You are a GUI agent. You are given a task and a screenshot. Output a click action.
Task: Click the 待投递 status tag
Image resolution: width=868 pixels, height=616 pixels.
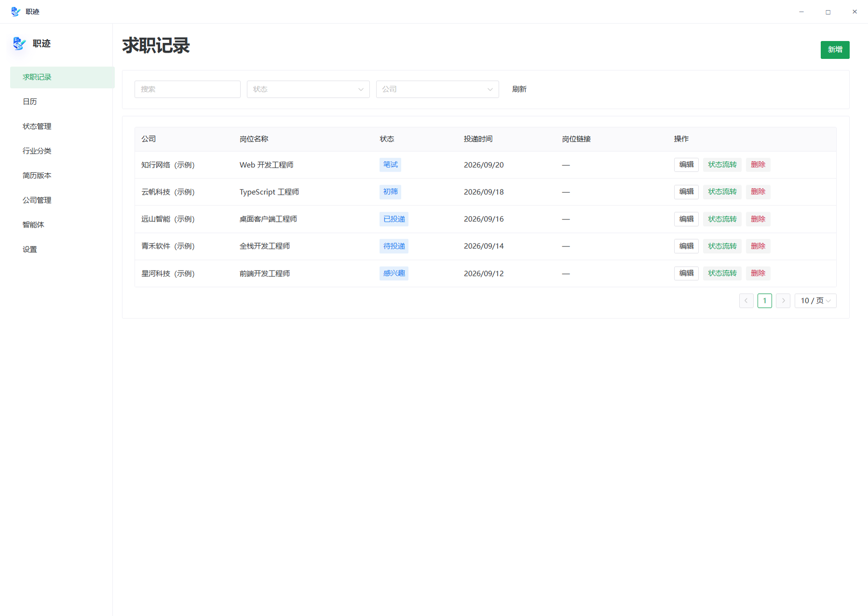(394, 246)
